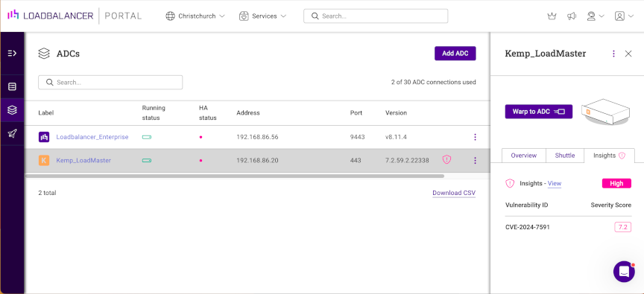Select version v8.11.4
This screenshot has height=294, width=644.
coord(396,137)
